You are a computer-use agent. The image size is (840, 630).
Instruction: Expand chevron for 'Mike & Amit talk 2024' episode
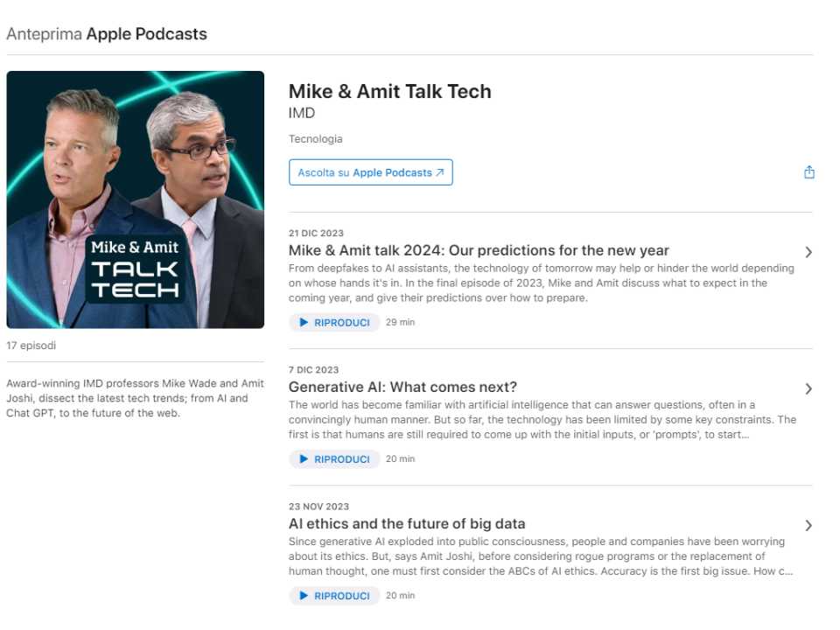point(808,252)
